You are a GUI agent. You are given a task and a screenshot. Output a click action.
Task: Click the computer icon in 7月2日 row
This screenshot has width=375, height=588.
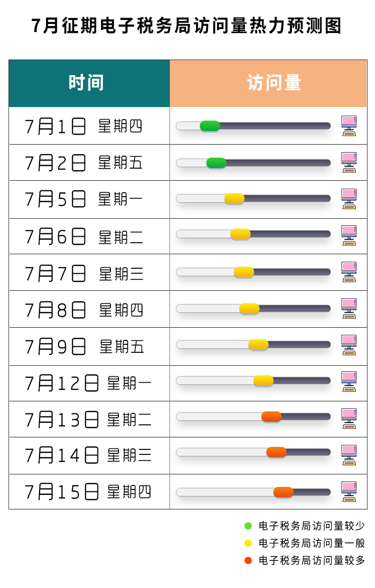click(x=349, y=162)
